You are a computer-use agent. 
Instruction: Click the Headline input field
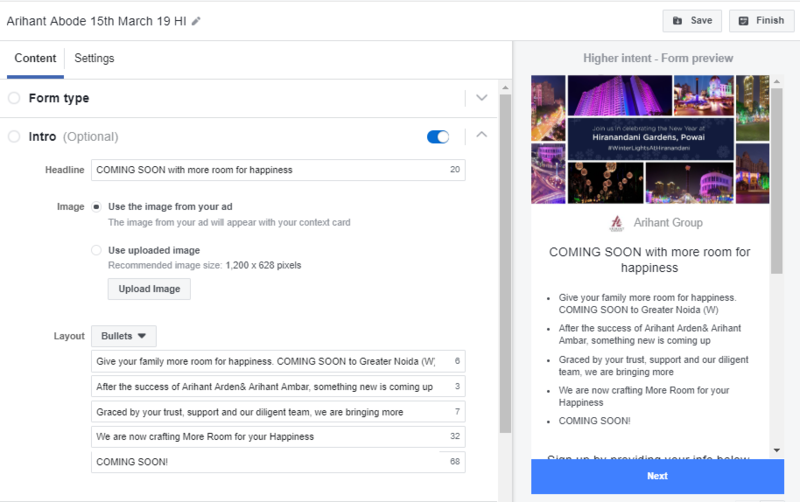click(x=278, y=170)
